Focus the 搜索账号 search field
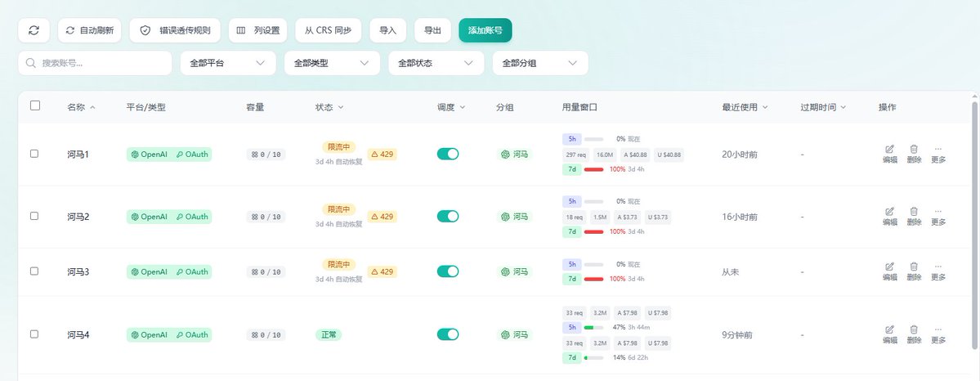Image resolution: width=980 pixels, height=381 pixels. [95, 63]
